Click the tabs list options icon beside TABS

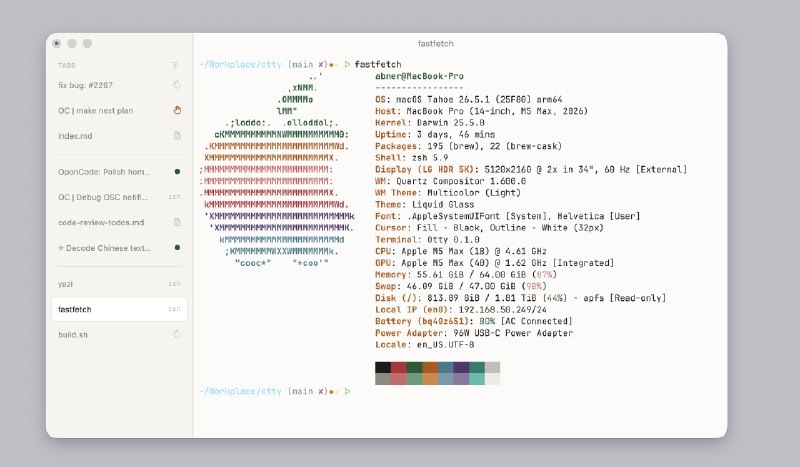175,65
